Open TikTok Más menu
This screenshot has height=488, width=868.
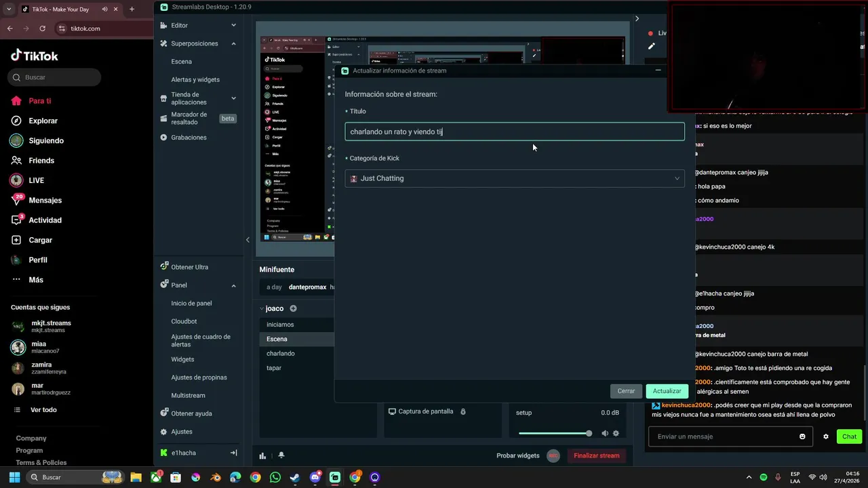tap(35, 280)
